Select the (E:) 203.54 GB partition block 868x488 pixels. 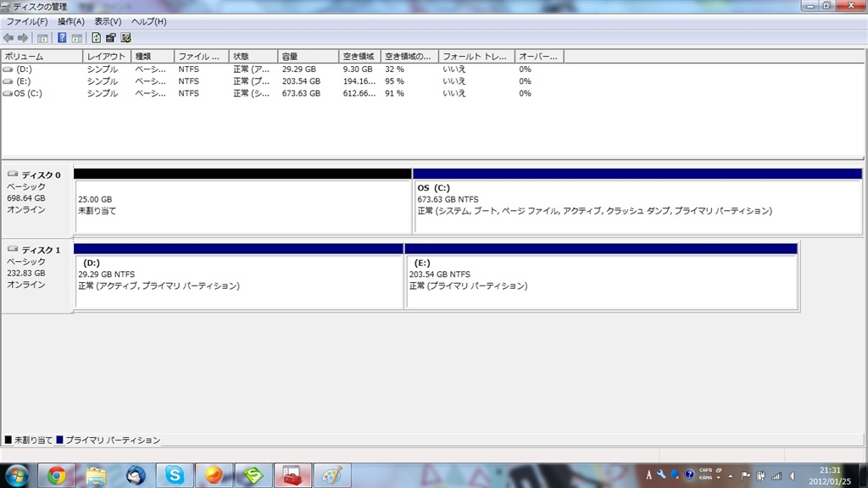(601, 277)
